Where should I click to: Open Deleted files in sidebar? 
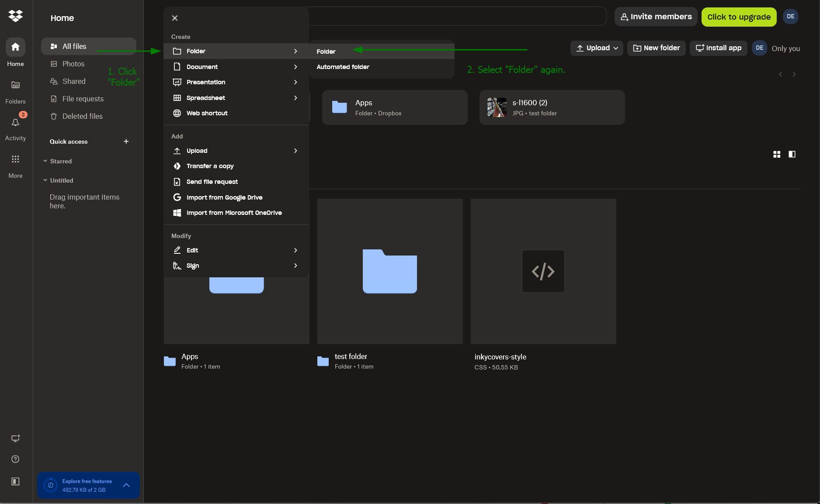click(89, 116)
